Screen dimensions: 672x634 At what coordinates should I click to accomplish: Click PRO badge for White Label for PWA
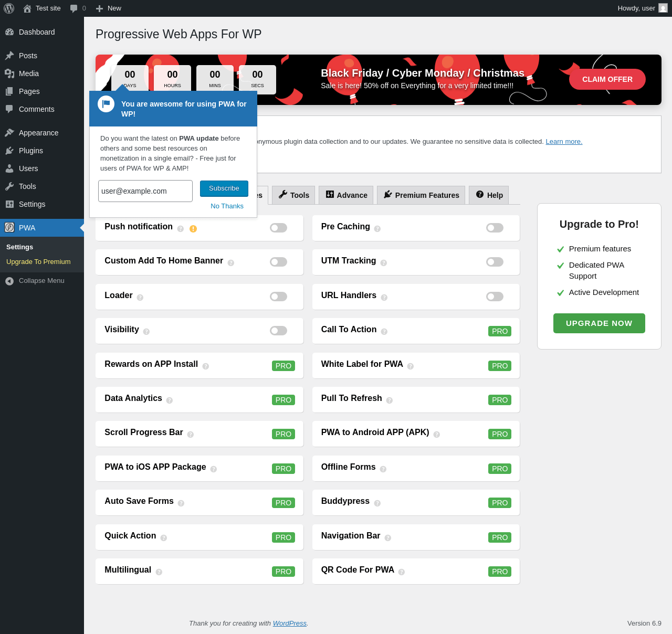[x=500, y=366]
